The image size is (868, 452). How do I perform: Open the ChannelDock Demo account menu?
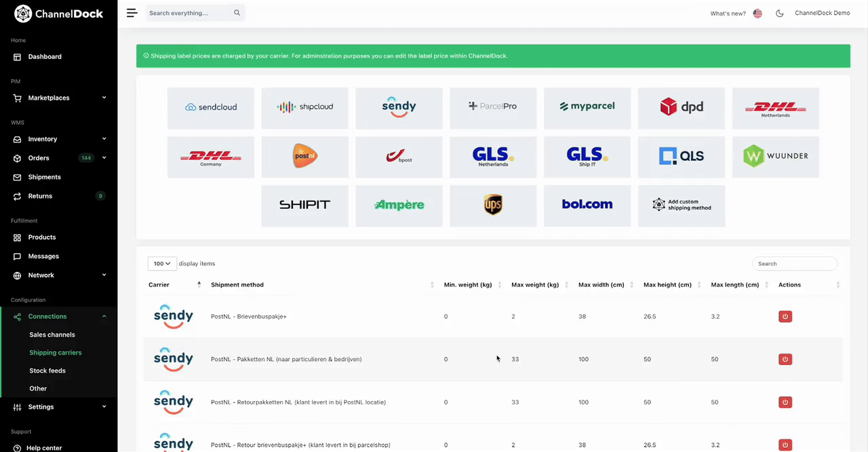click(x=822, y=14)
